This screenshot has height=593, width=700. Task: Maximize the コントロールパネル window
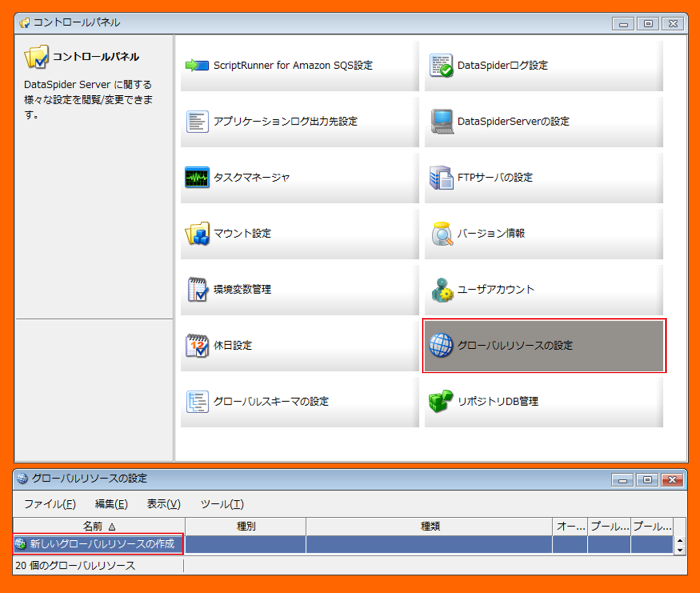click(648, 24)
